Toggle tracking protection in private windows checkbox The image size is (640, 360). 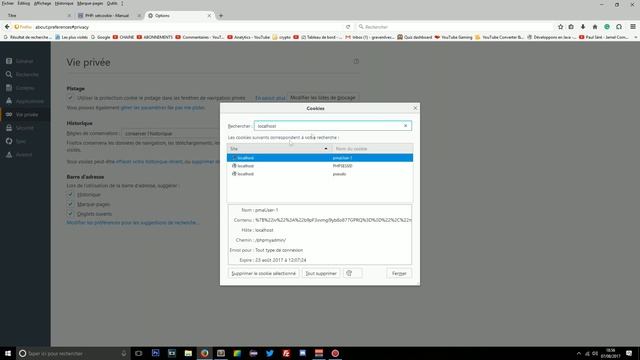click(70, 98)
